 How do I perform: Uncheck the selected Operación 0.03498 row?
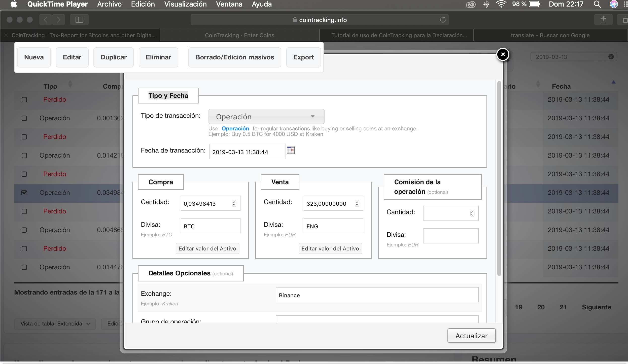pyautogui.click(x=24, y=193)
